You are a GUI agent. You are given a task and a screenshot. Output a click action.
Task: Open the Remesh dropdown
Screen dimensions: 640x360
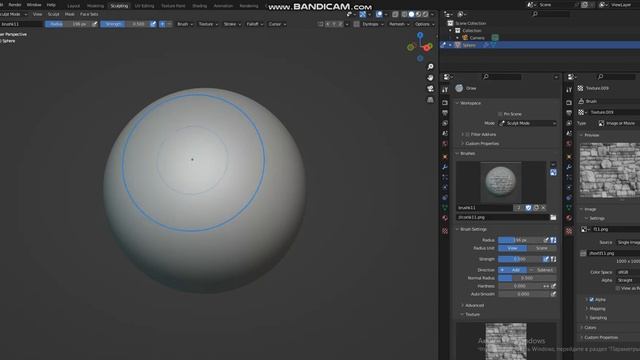coord(399,24)
